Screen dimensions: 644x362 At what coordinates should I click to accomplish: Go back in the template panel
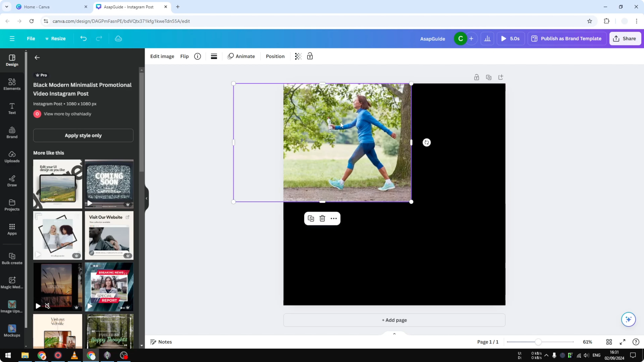pyautogui.click(x=37, y=58)
